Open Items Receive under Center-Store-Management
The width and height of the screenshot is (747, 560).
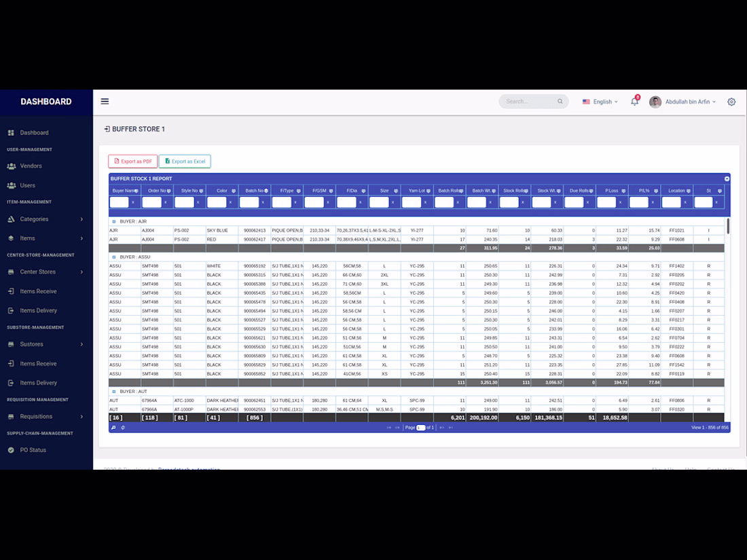pos(38,291)
